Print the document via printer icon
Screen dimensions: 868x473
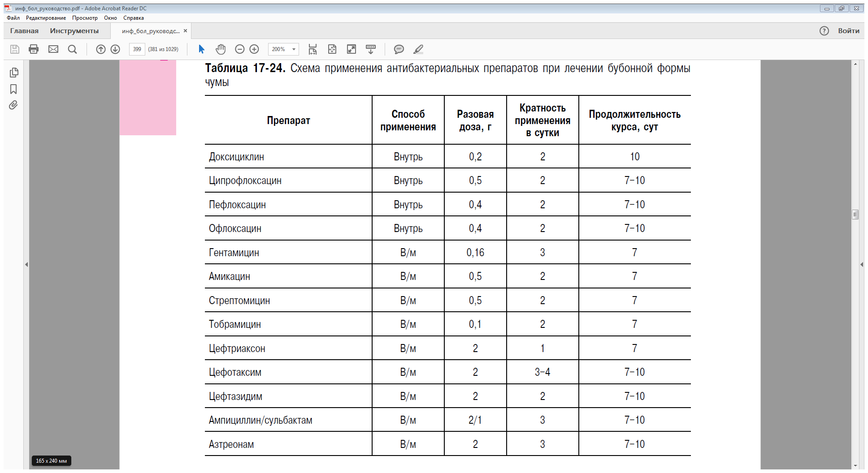[x=34, y=49]
